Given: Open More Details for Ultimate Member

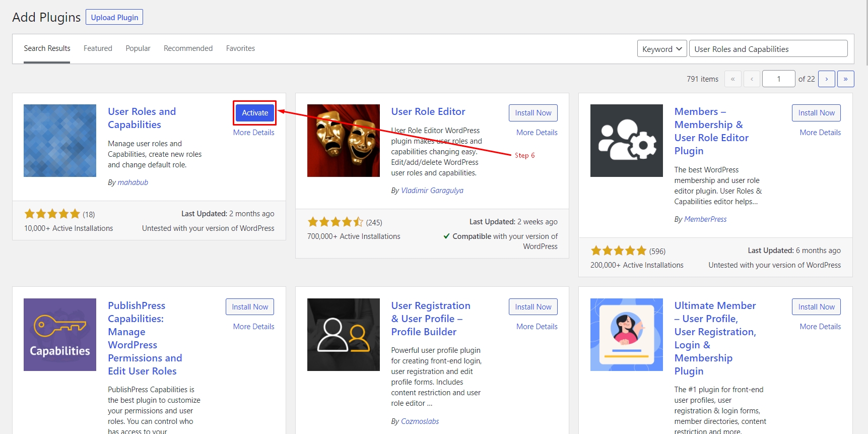Looking at the screenshot, I should pos(820,327).
